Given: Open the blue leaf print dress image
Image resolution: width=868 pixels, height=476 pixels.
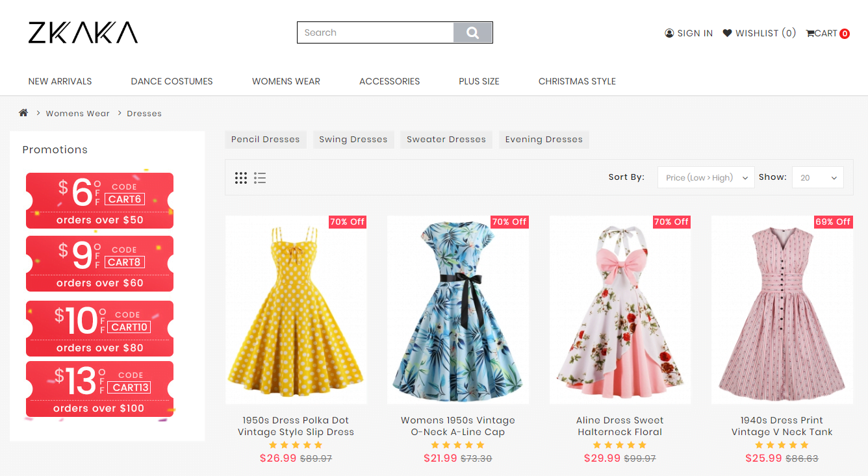Looking at the screenshot, I should (458, 310).
